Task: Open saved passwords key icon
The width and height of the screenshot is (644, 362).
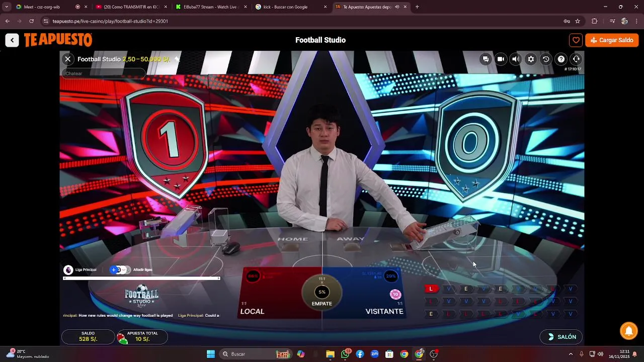Action: 567,21
